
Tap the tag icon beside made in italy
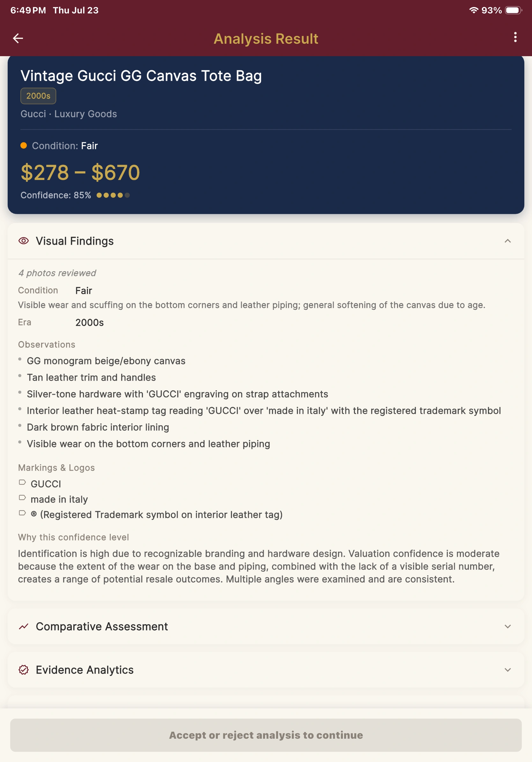tap(22, 497)
